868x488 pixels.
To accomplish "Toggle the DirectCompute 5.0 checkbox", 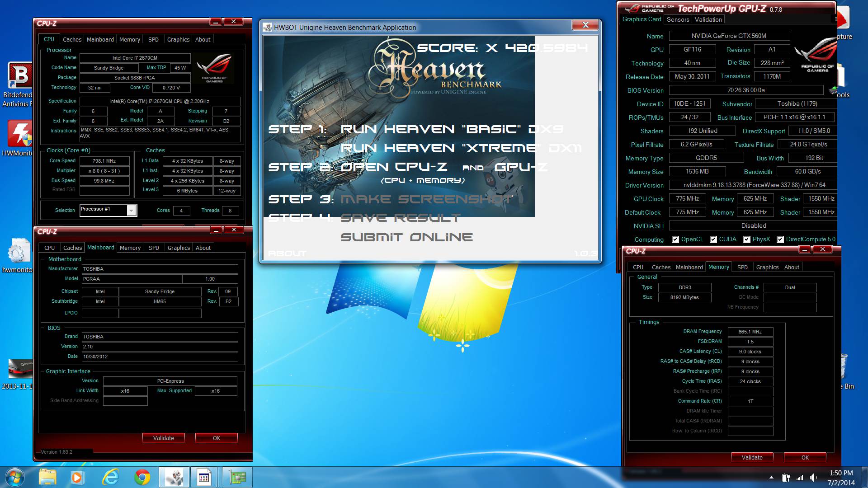I will pos(780,239).
